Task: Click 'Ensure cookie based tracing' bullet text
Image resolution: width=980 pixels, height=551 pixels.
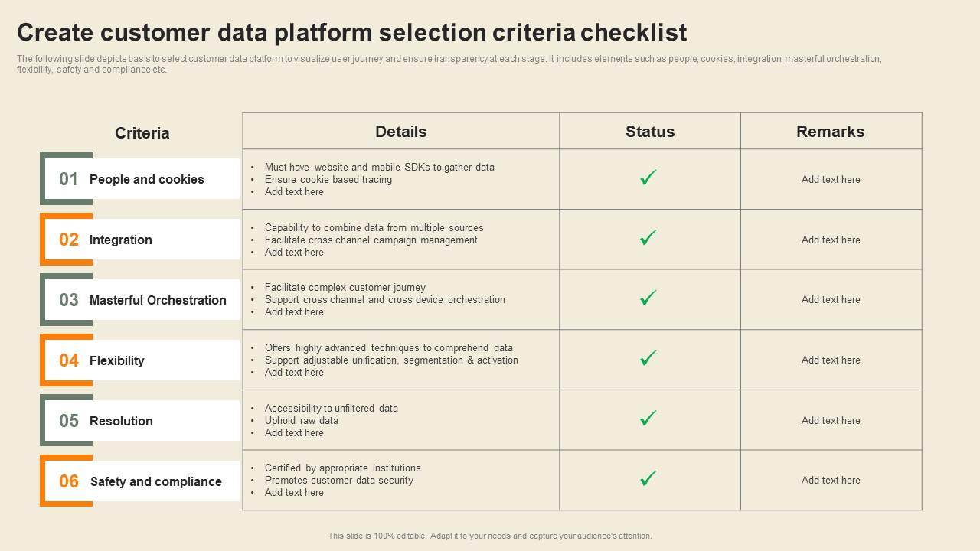Action: click(x=328, y=180)
